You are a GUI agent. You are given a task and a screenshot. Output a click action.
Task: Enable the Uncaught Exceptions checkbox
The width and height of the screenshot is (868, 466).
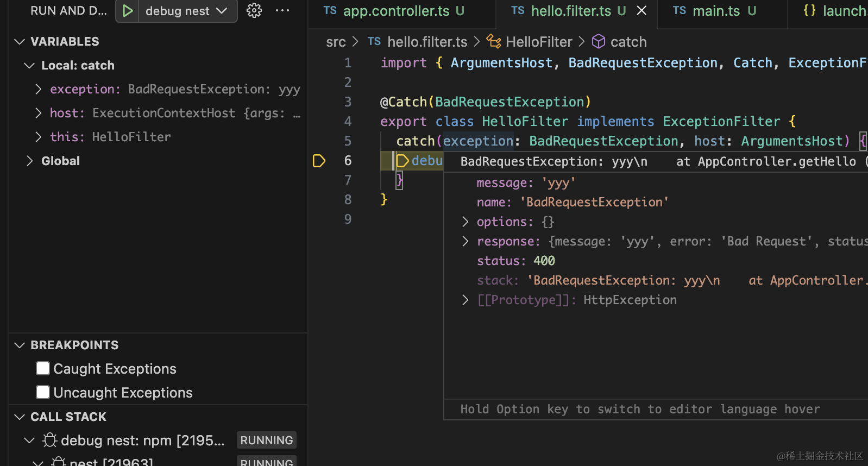click(x=43, y=392)
